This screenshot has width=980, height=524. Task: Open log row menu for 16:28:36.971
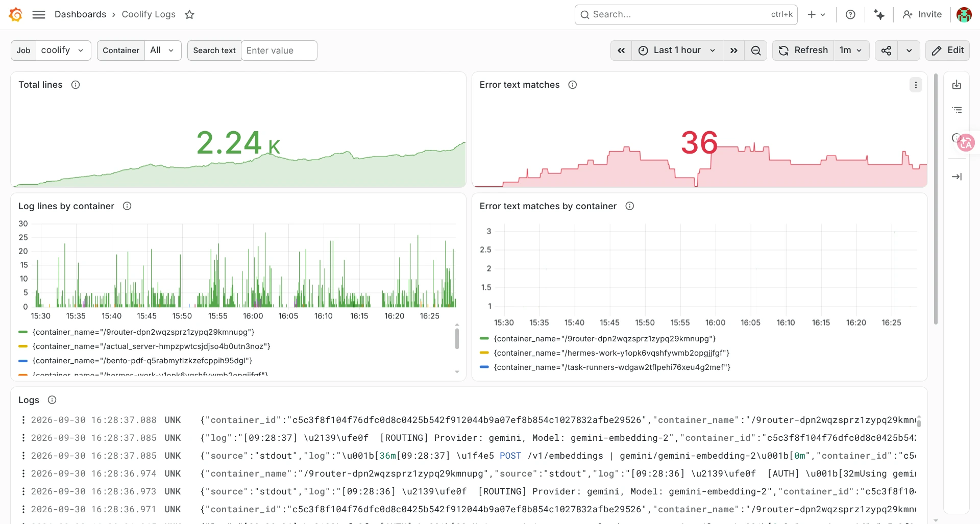coord(23,509)
